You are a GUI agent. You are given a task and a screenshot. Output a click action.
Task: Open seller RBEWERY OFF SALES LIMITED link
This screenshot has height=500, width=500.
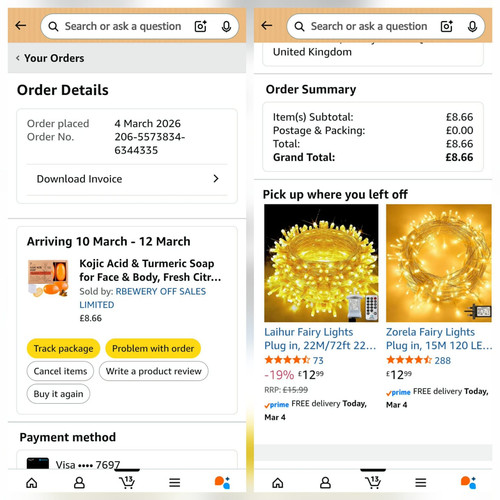click(x=143, y=298)
